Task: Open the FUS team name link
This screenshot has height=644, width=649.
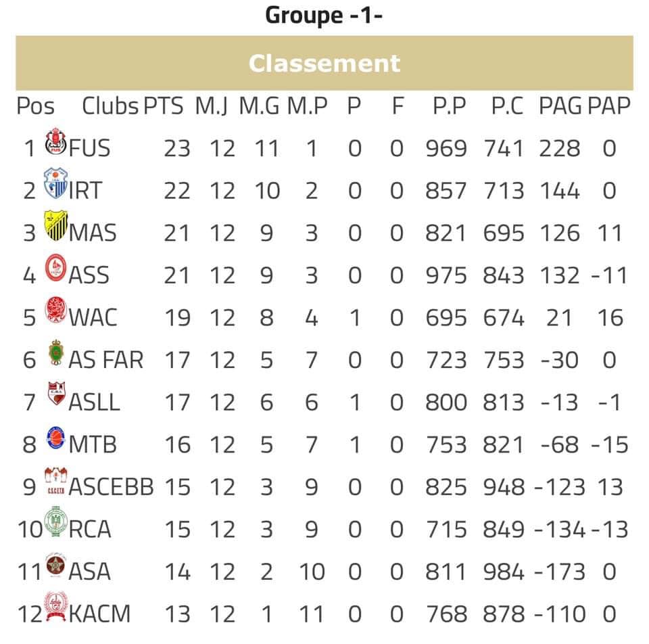Action: coord(89,148)
